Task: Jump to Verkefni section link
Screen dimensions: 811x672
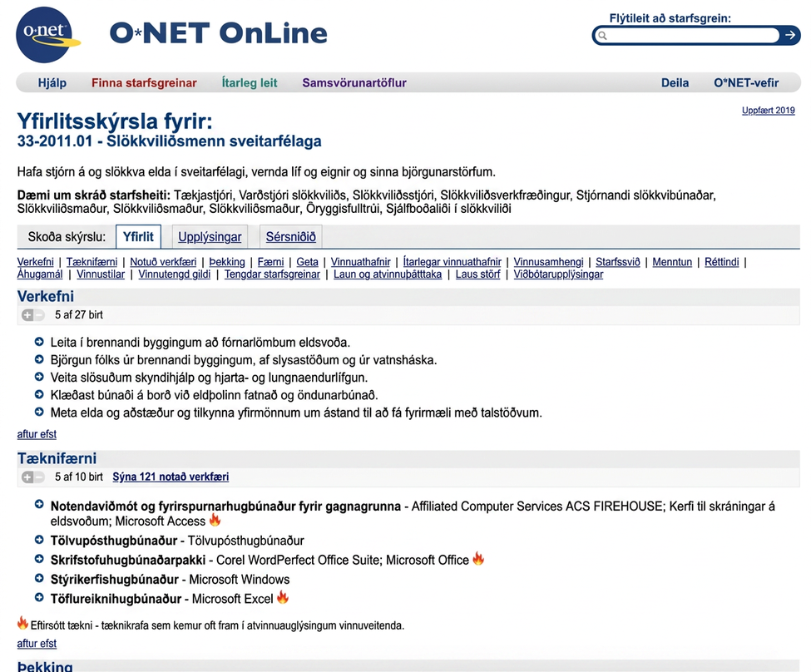Action: click(x=35, y=262)
